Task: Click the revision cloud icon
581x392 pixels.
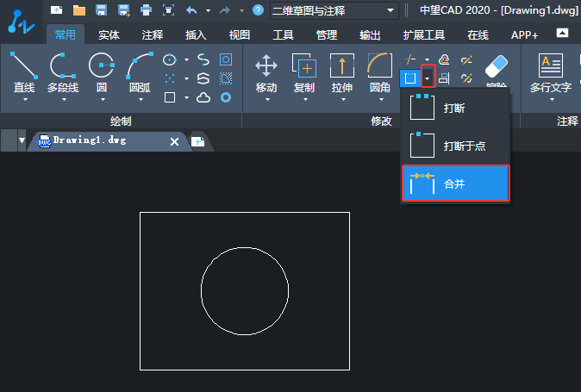Action: point(203,97)
